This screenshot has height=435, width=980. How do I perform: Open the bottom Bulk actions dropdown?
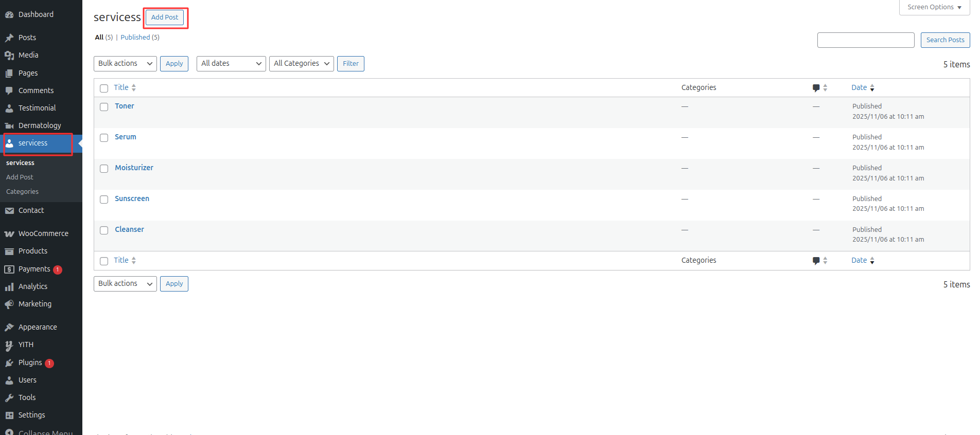tap(125, 284)
